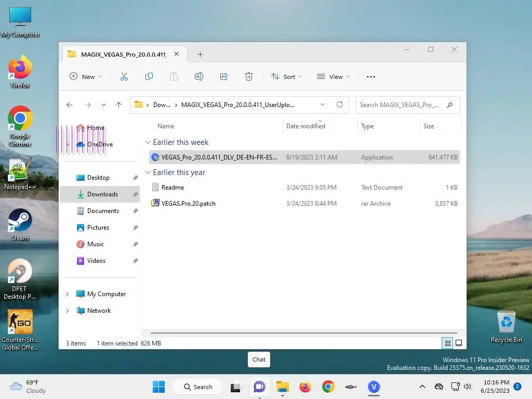Open Documents in the navigation pane

[100, 211]
